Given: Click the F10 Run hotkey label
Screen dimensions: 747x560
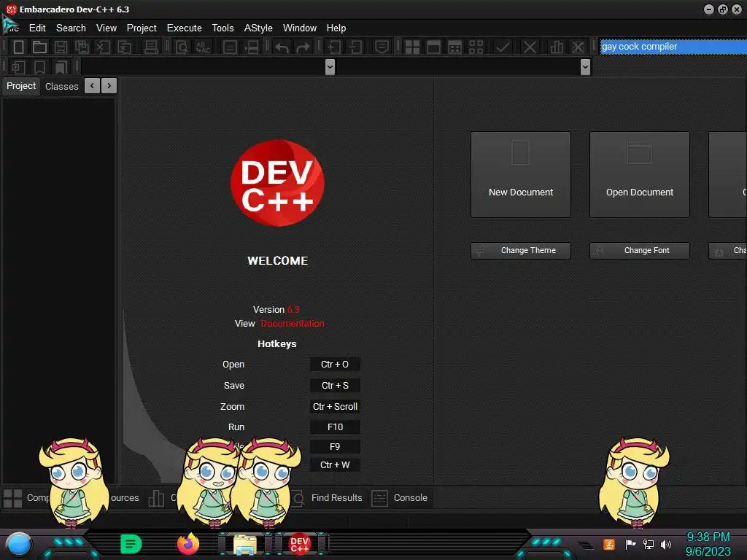Looking at the screenshot, I should (334, 427).
